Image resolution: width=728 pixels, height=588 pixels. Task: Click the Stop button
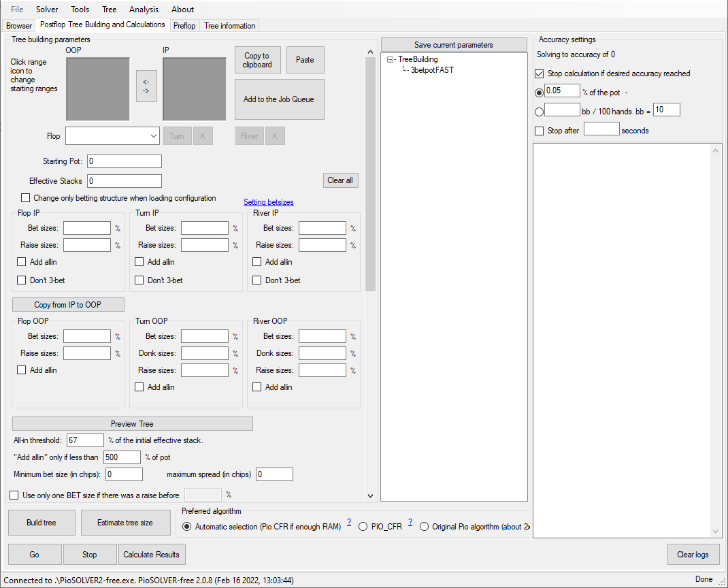point(90,554)
